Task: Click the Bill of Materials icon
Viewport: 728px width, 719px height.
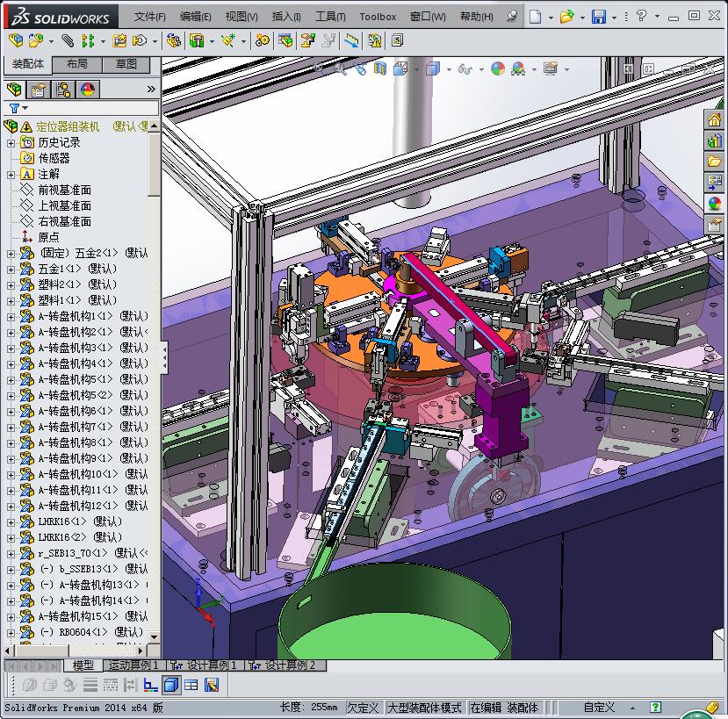Action: [285, 41]
